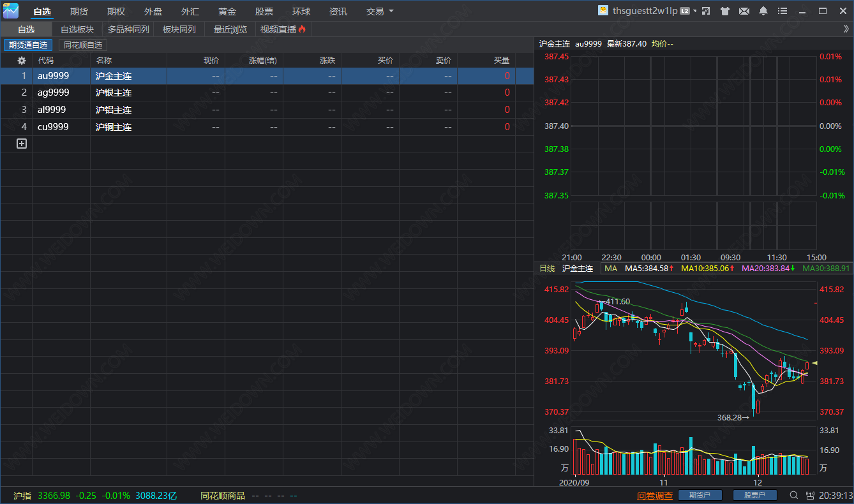This screenshot has width=854, height=504.
Task: Switch to the 多品种同列 tab
Action: coord(128,29)
